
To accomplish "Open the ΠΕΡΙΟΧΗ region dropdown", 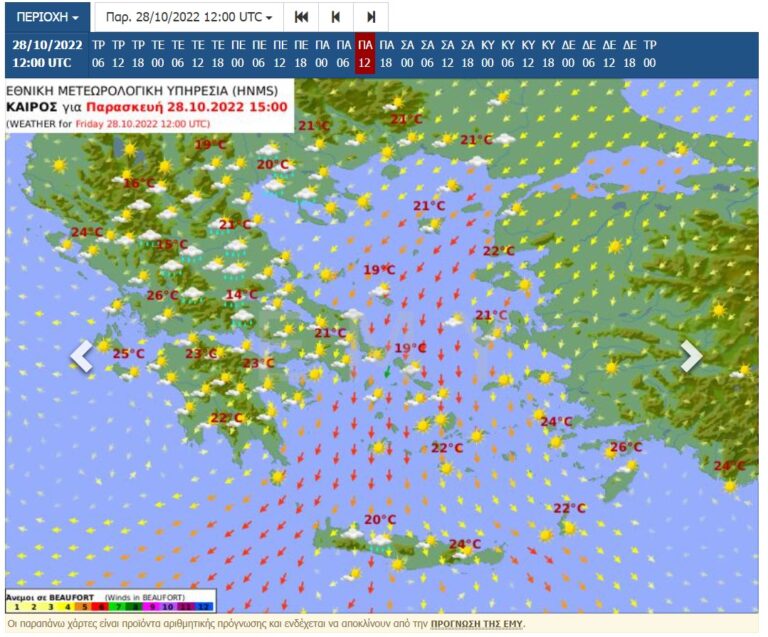I will click(x=47, y=17).
